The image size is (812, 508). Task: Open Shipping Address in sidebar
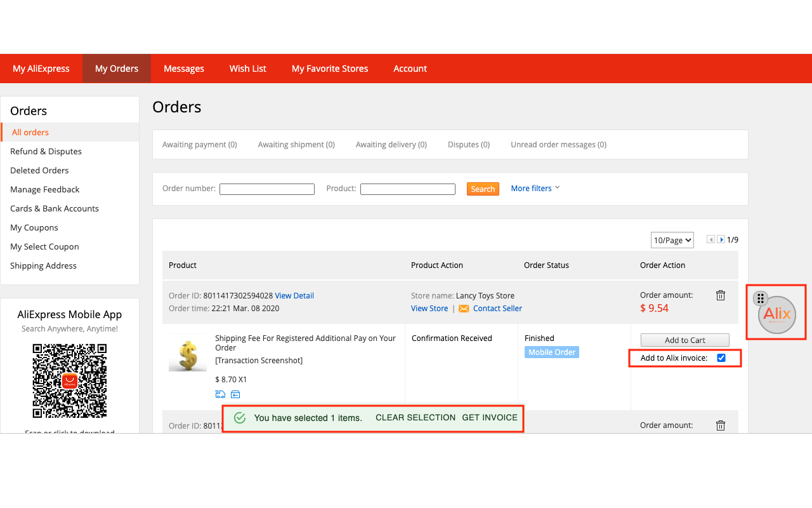click(x=43, y=265)
